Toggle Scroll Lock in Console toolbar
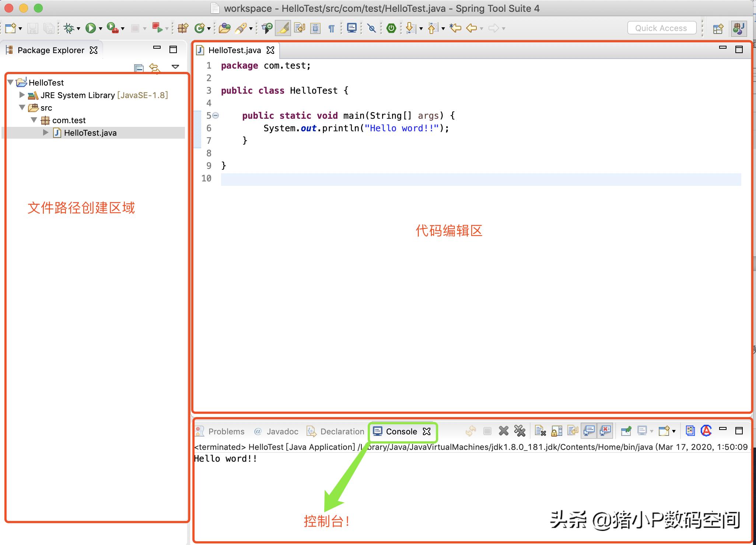This screenshot has width=756, height=545. coord(556,431)
